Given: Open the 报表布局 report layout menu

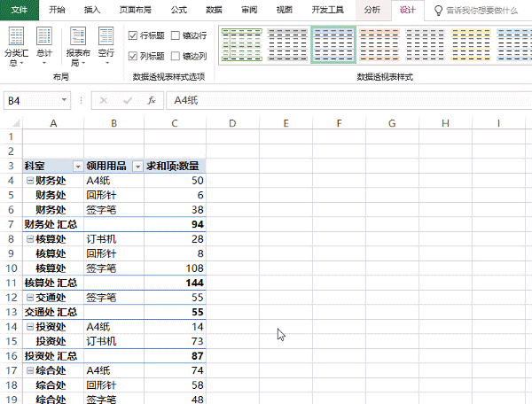Looking at the screenshot, I should coord(78,46).
